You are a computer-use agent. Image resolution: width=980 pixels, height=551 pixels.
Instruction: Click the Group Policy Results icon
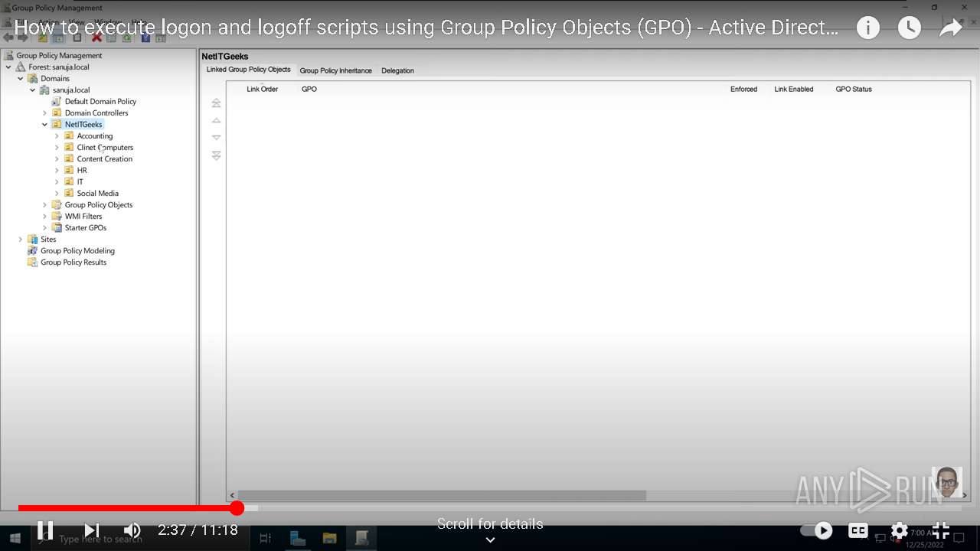click(32, 262)
